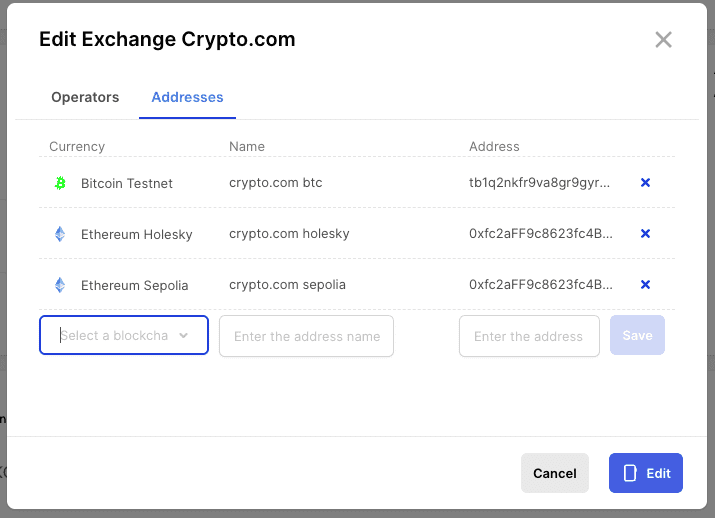Expand blockchain list via chevron arrow
This screenshot has width=715, height=518.
[183, 336]
